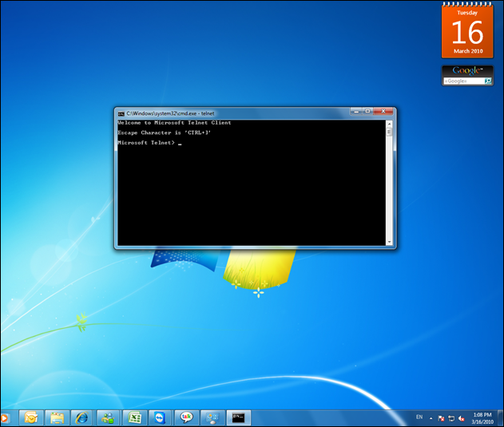Open Google Talk from the taskbar
Image resolution: width=504 pixels, height=427 pixels.
tap(186, 418)
